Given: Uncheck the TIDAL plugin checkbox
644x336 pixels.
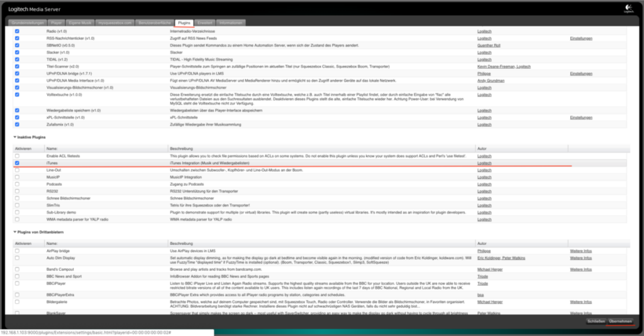Looking at the screenshot, I should (17, 59).
